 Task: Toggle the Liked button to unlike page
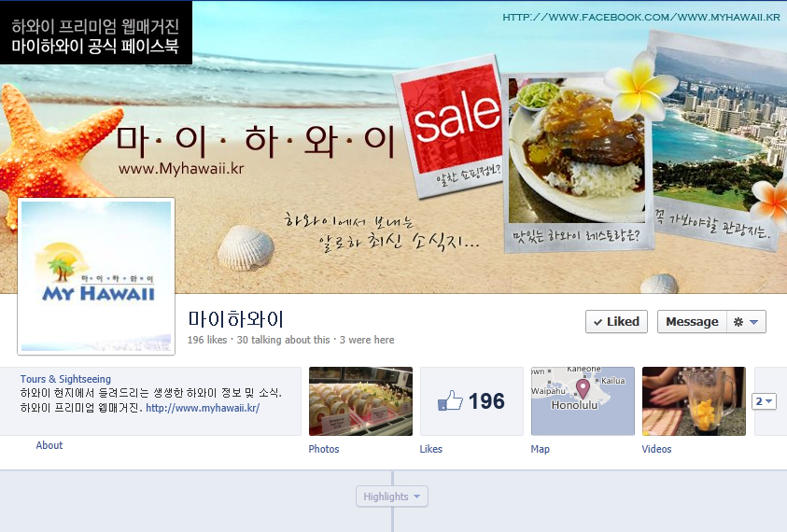(616, 322)
